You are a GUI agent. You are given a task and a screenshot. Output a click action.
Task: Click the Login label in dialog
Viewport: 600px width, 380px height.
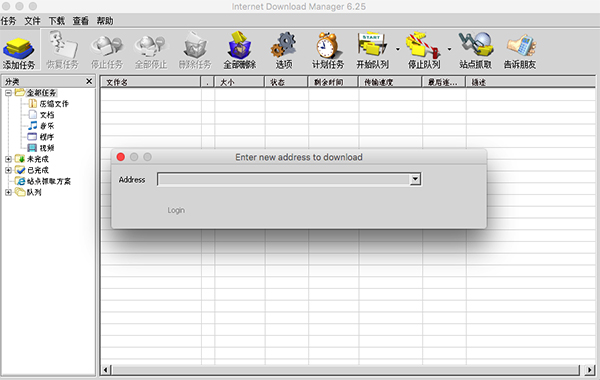176,210
